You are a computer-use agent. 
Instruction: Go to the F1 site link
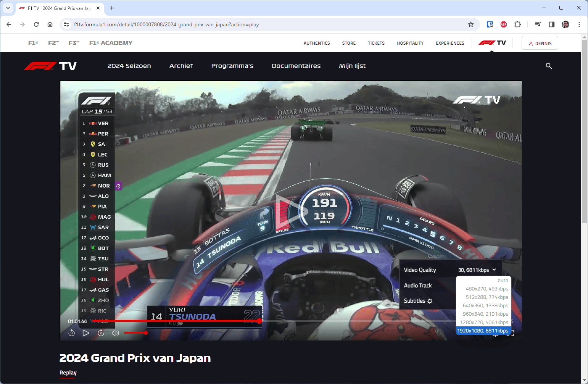pyautogui.click(x=33, y=43)
